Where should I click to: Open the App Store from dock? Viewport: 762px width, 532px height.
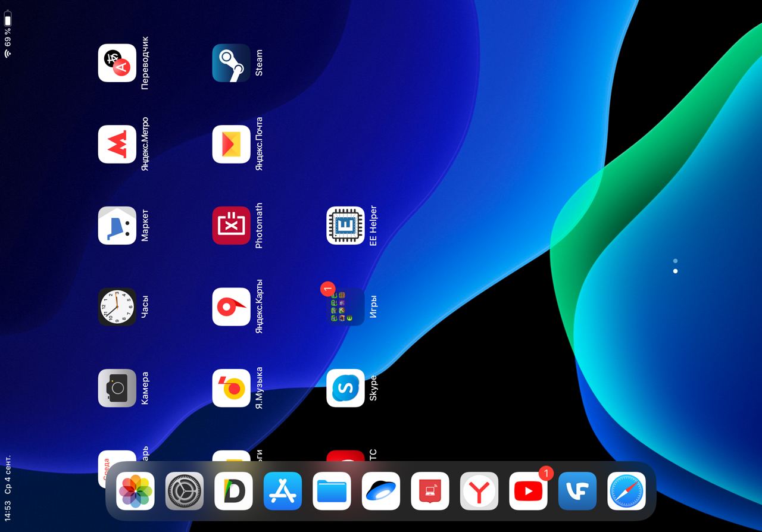[x=283, y=491]
